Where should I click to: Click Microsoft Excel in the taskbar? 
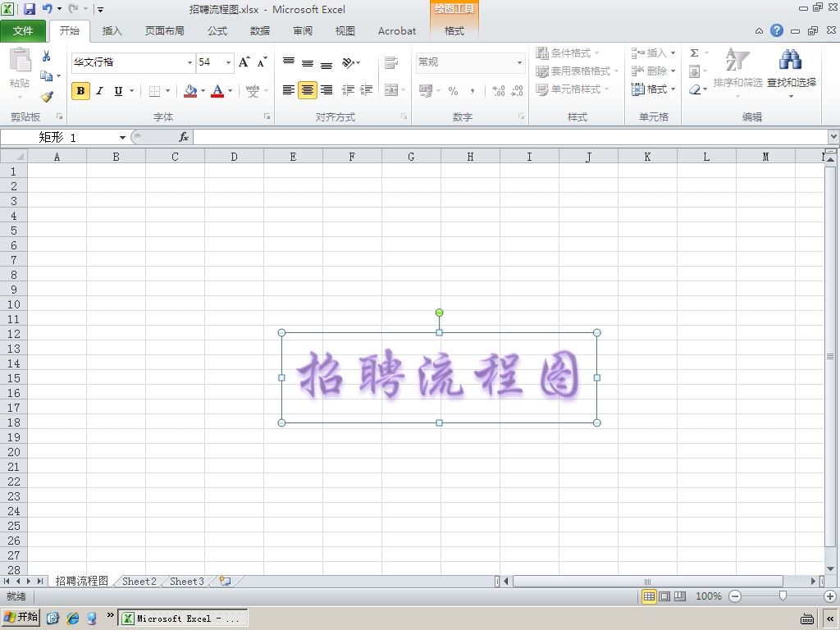tap(183, 619)
